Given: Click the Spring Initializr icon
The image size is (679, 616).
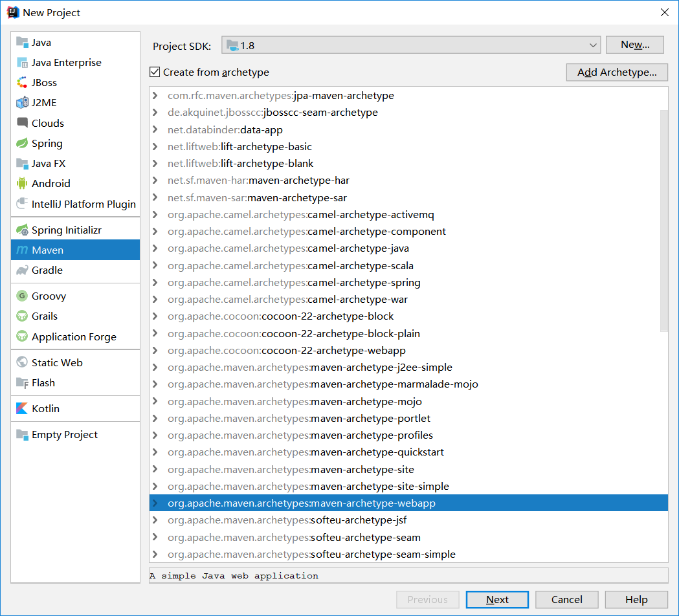Looking at the screenshot, I should 22,230.
